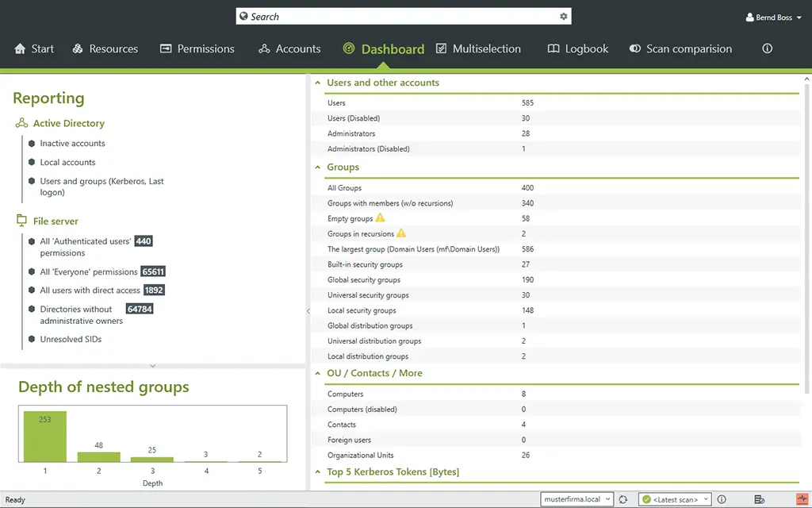The image size is (812, 508).
Task: Click the info circle next to the scan selector
Action: pos(722,499)
